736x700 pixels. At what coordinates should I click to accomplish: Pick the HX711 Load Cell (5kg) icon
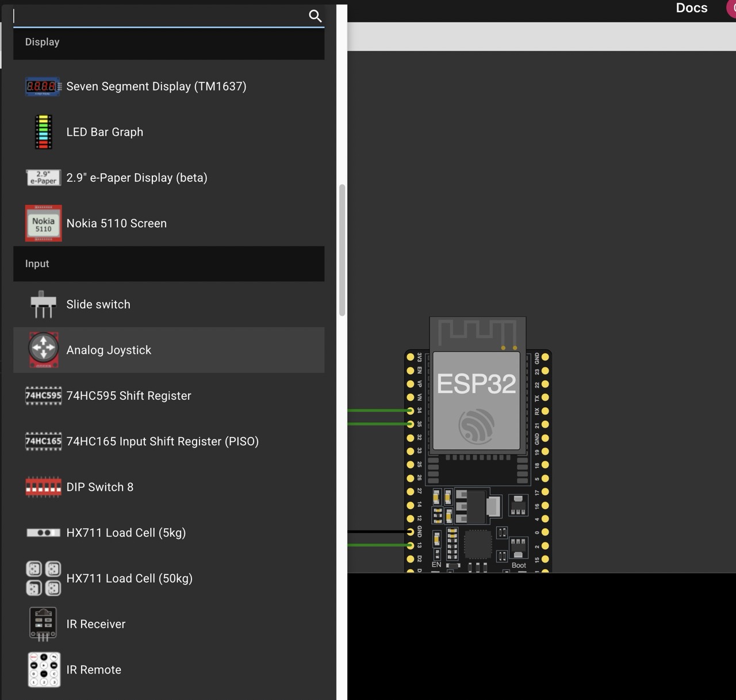43,533
